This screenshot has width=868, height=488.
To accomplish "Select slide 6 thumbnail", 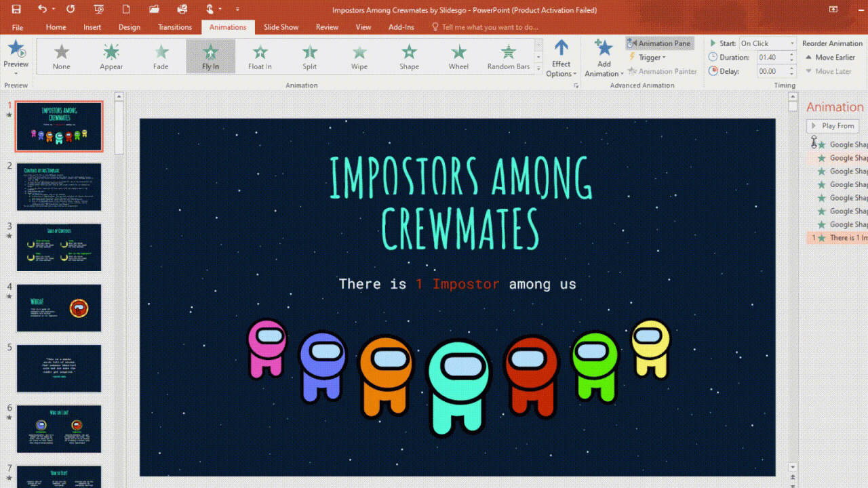I will pos(59,429).
